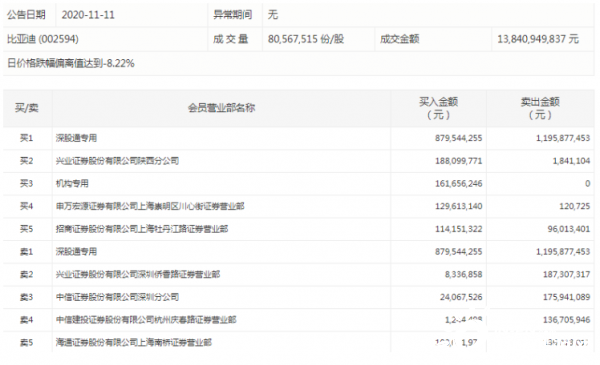This screenshot has height=365, width=600.
Task: Select the '买3' row label
Action: 26,184
